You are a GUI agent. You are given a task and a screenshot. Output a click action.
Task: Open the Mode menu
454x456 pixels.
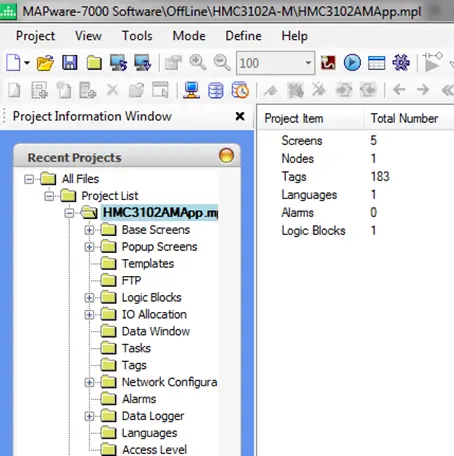pyautogui.click(x=189, y=36)
